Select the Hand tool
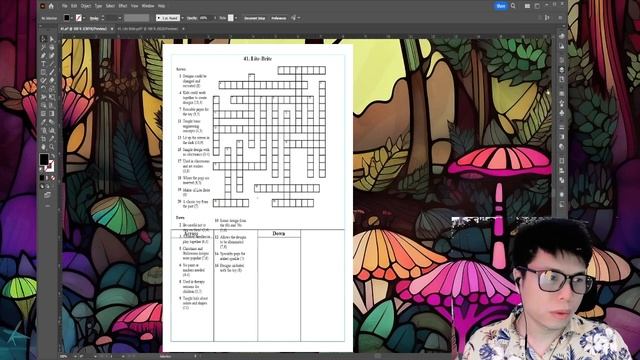The width and height of the screenshot is (640, 360). pos(44,147)
